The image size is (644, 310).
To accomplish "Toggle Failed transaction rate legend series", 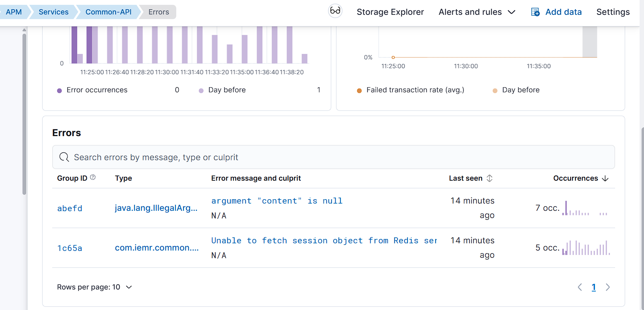I will 415,90.
